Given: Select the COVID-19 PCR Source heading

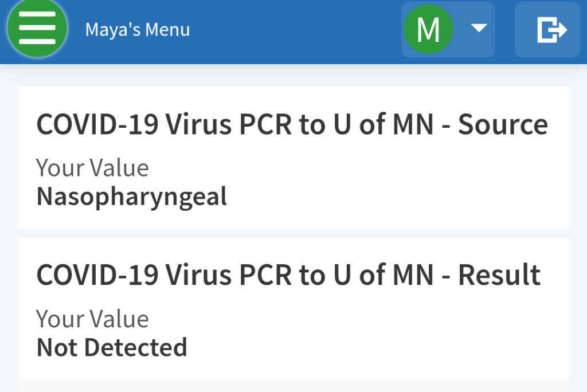Looking at the screenshot, I should (292, 124).
